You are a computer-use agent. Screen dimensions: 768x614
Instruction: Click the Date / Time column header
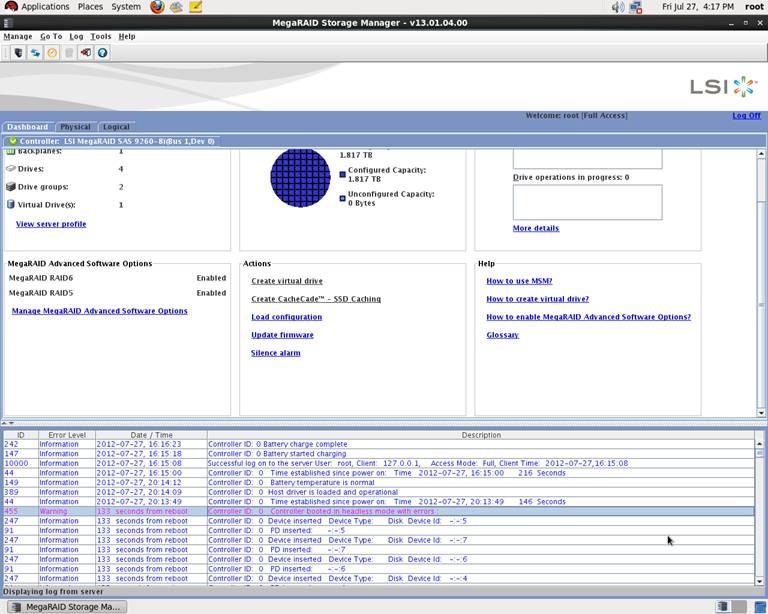[x=151, y=435]
